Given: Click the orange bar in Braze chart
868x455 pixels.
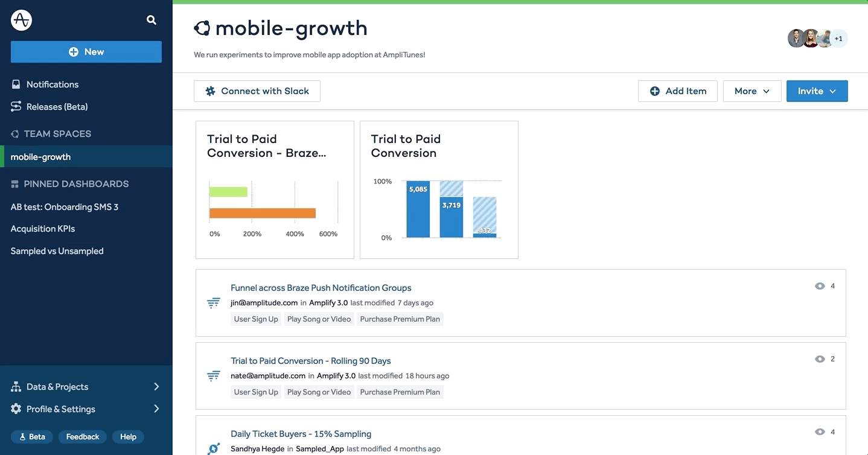Looking at the screenshot, I should (262, 213).
